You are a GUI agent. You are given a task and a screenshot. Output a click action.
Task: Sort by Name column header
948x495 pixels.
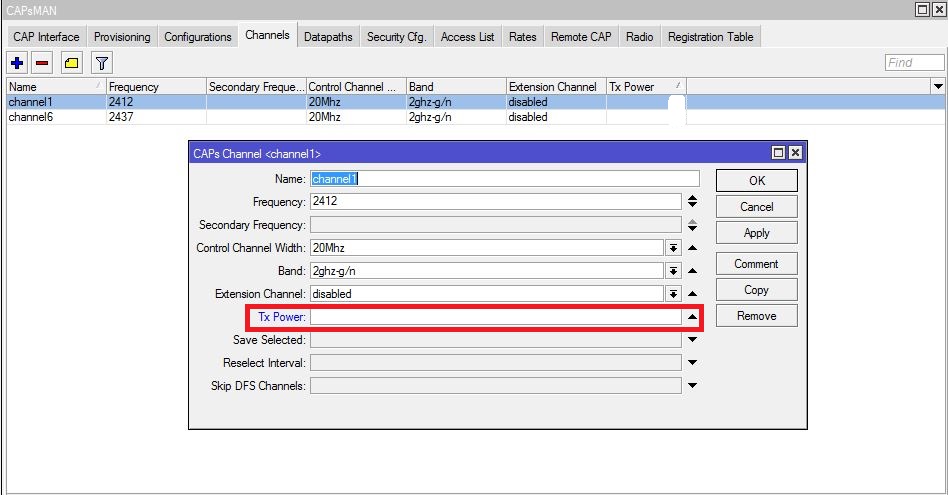click(x=56, y=86)
